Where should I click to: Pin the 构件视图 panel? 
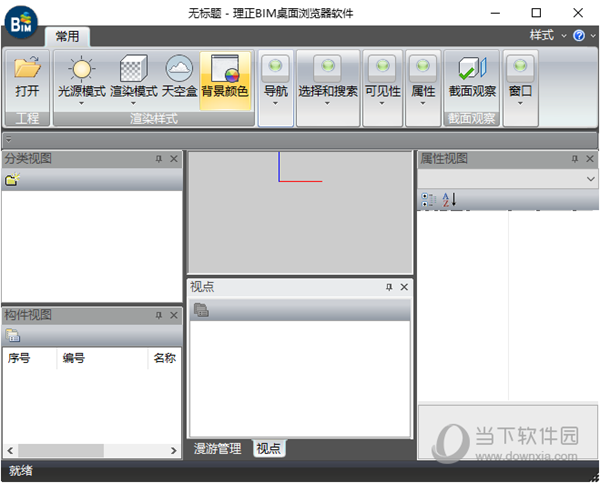(x=159, y=315)
